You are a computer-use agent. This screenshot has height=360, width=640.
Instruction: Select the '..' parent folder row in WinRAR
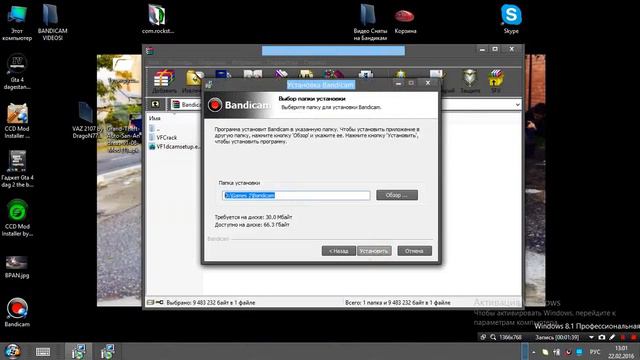click(154, 129)
